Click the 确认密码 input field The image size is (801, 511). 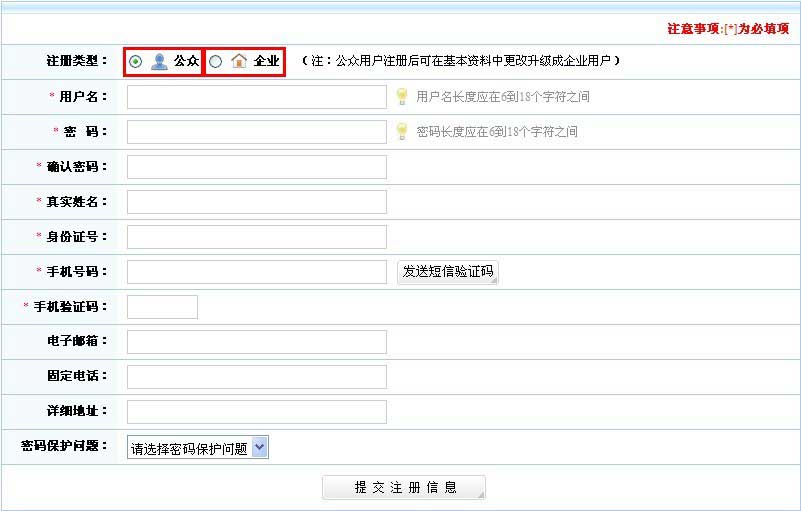(256, 167)
